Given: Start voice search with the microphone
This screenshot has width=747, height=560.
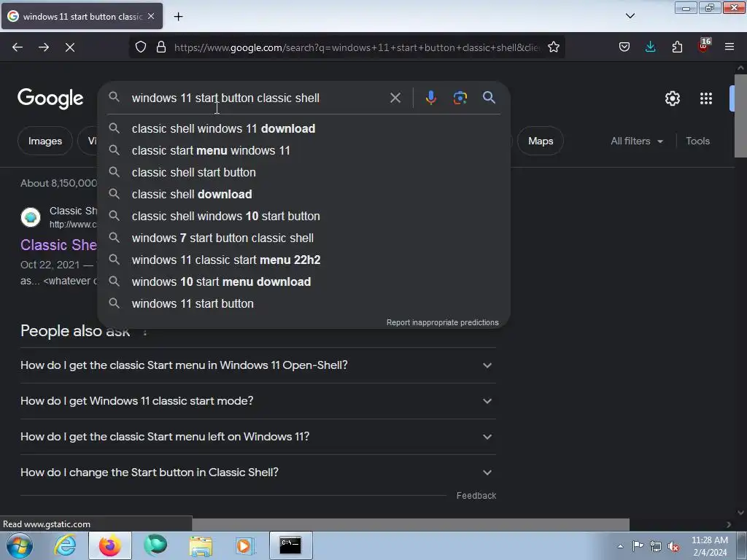Looking at the screenshot, I should tap(430, 98).
